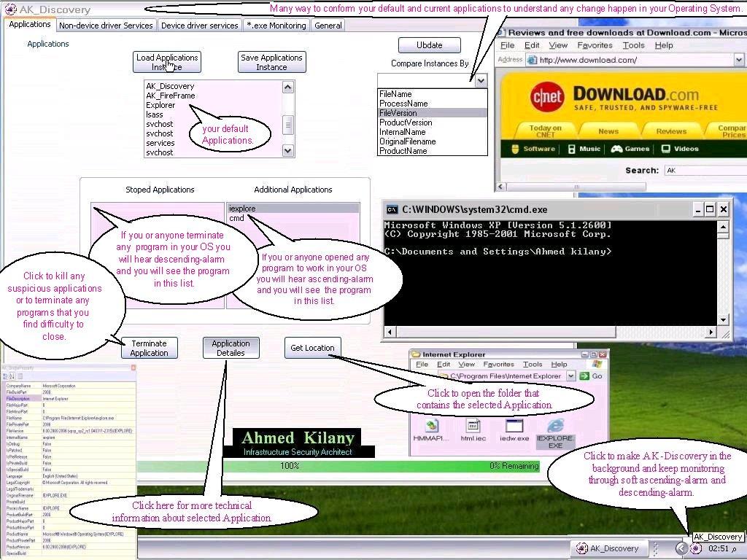
Task: Open the Reviews tab on Download.com
Action: tap(671, 131)
